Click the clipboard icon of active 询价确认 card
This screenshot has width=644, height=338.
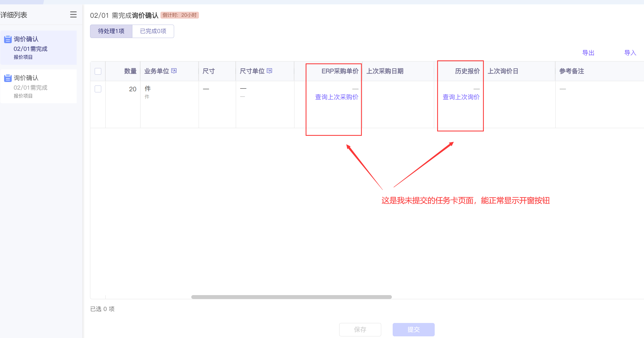8,39
